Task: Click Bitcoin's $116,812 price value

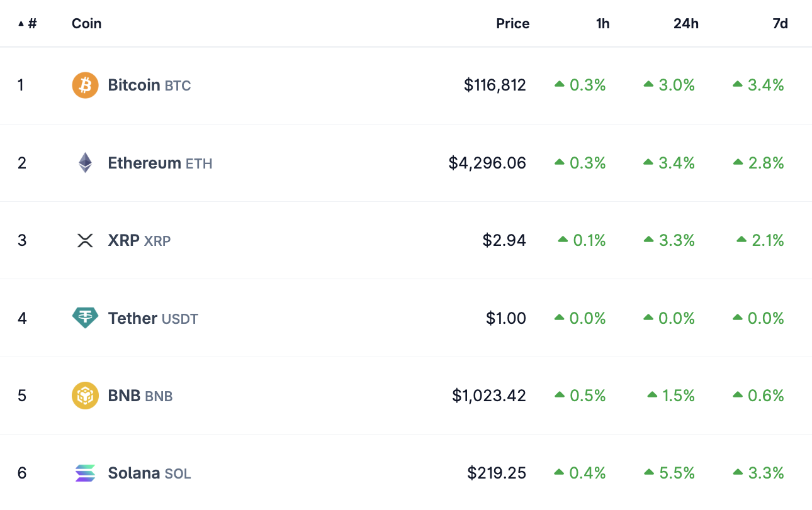Action: [495, 85]
